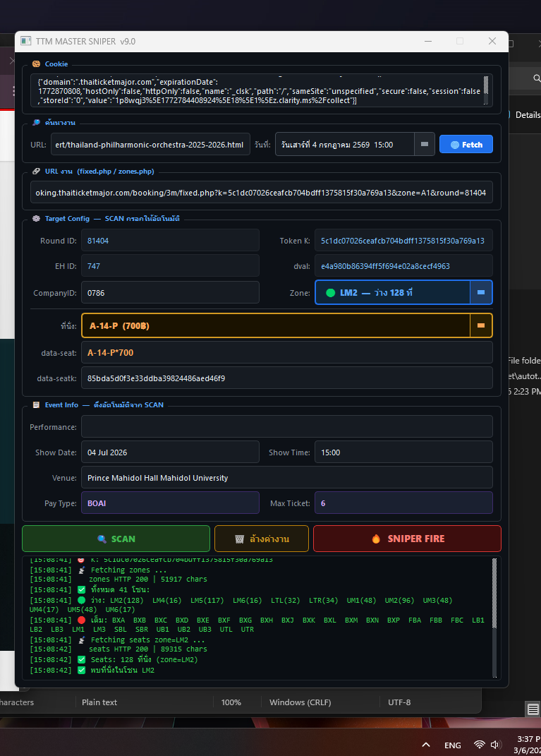Click the UTF-8 encoding status bar item
This screenshot has width=541, height=756.
(399, 702)
